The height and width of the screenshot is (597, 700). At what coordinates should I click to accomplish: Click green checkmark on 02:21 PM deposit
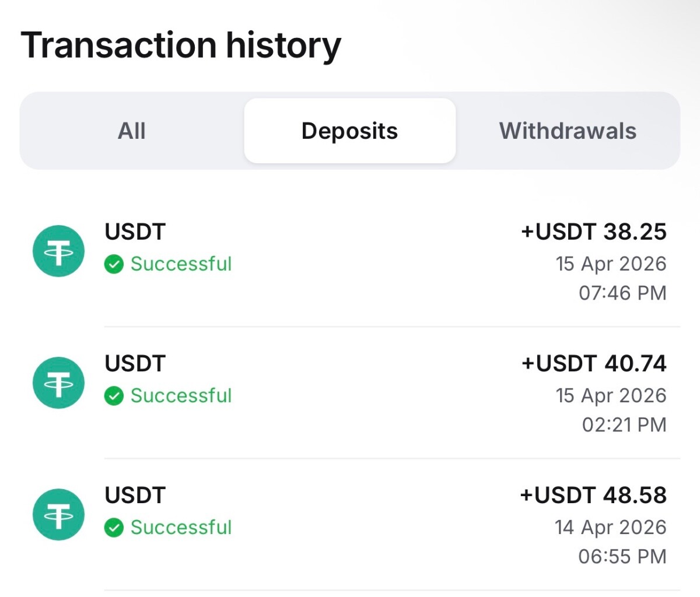114,396
